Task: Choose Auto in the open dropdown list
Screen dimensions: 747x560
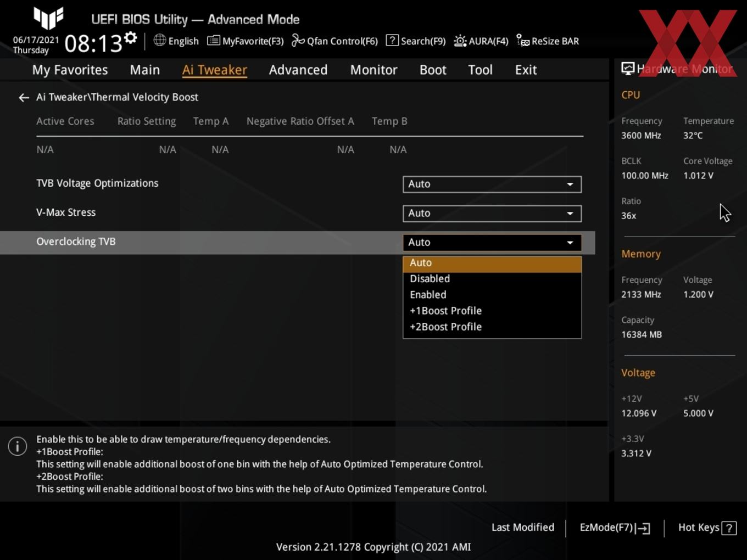Action: (492, 263)
